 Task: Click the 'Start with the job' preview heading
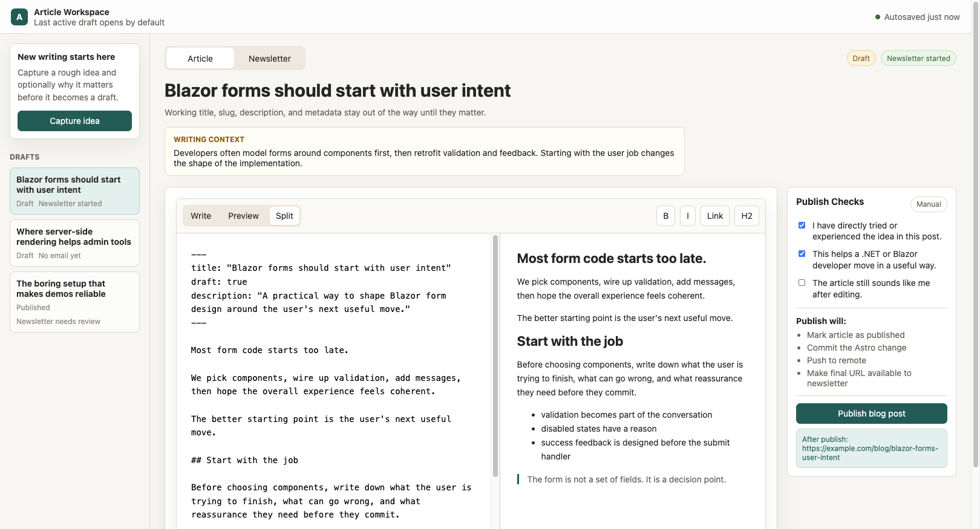pos(570,342)
